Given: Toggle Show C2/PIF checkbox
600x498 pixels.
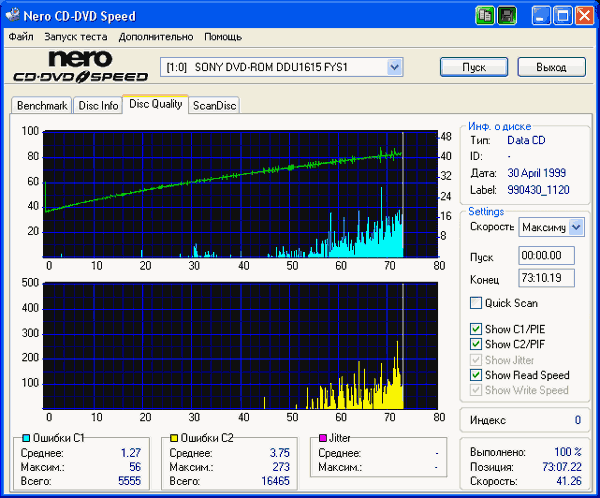Looking at the screenshot, I should [476, 344].
